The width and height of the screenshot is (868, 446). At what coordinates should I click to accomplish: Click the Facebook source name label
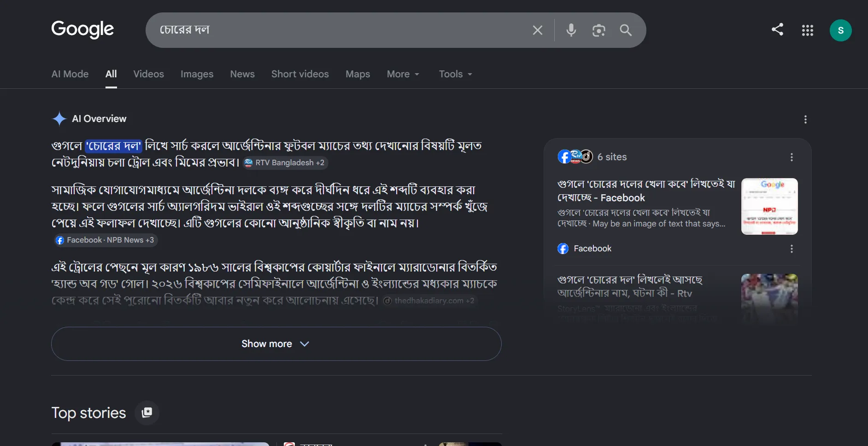click(x=592, y=249)
